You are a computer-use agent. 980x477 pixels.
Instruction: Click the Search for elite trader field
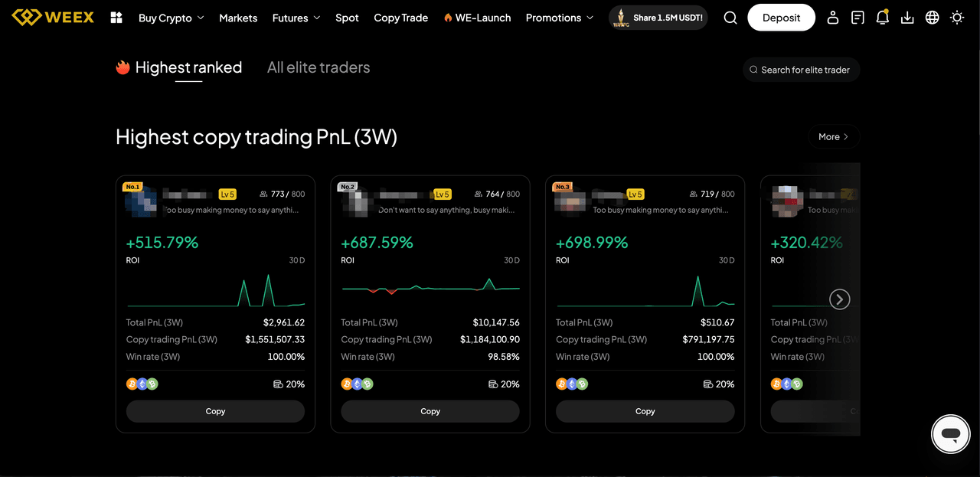coord(802,70)
